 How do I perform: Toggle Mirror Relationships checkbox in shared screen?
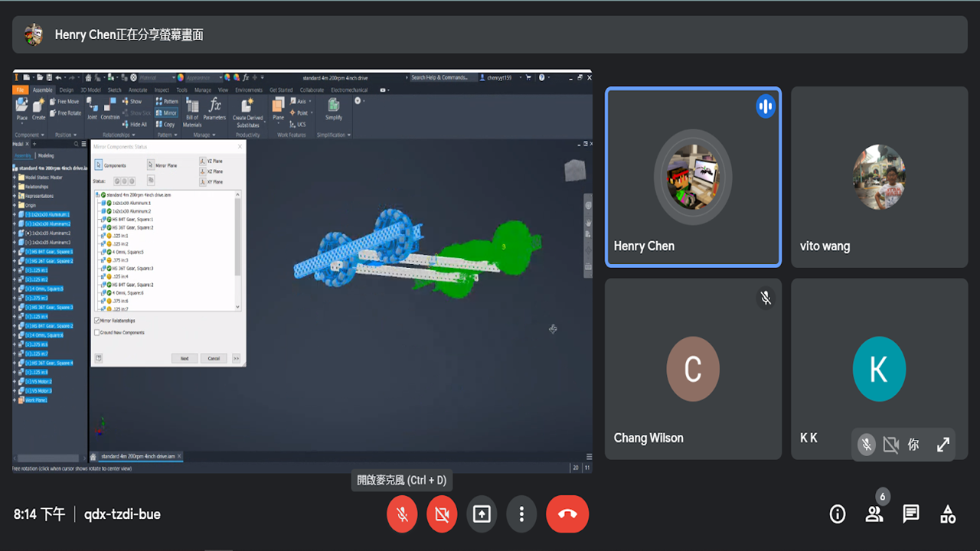click(97, 321)
